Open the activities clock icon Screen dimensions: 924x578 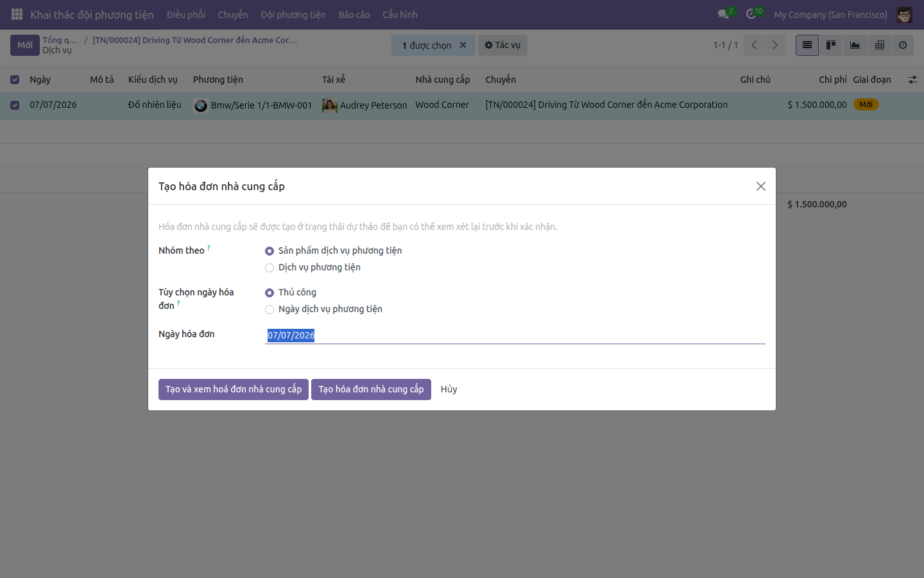(751, 14)
